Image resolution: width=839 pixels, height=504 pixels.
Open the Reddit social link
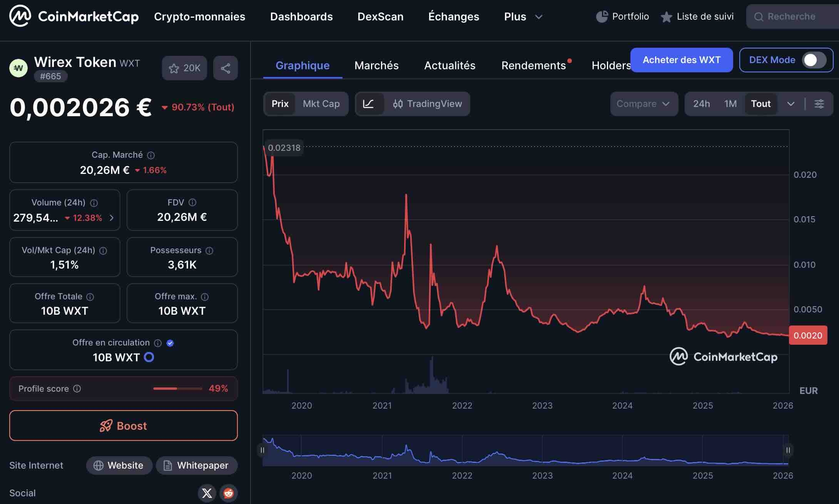tap(229, 493)
